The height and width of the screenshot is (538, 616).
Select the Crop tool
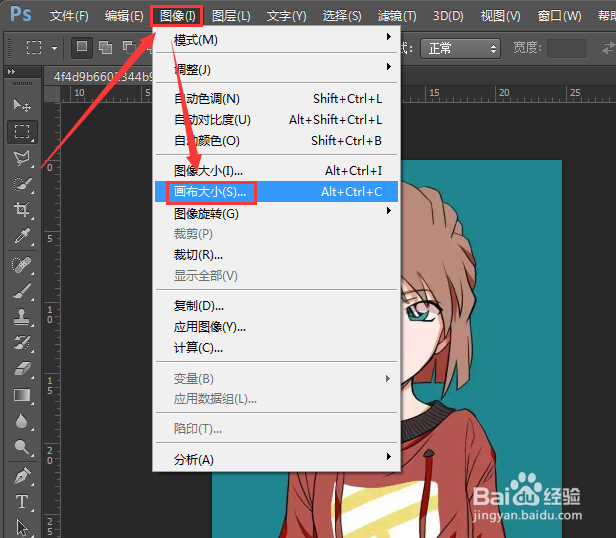tap(22, 209)
